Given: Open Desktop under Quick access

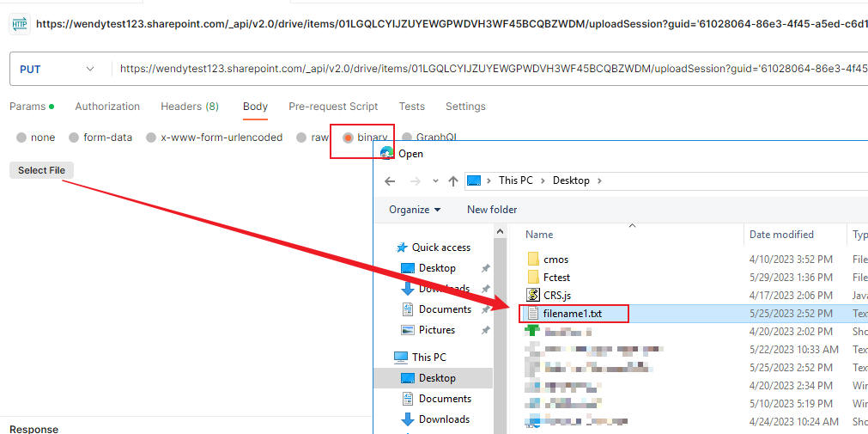Looking at the screenshot, I should [437, 268].
